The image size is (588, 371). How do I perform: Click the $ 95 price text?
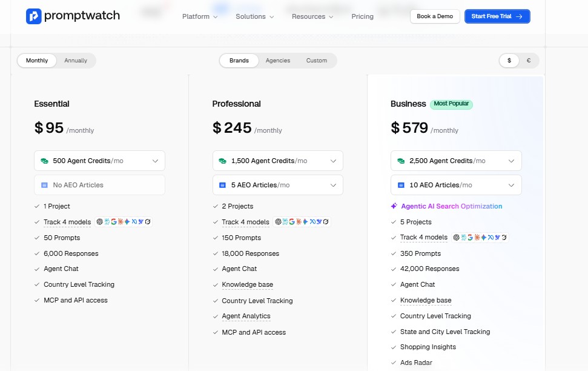49,128
